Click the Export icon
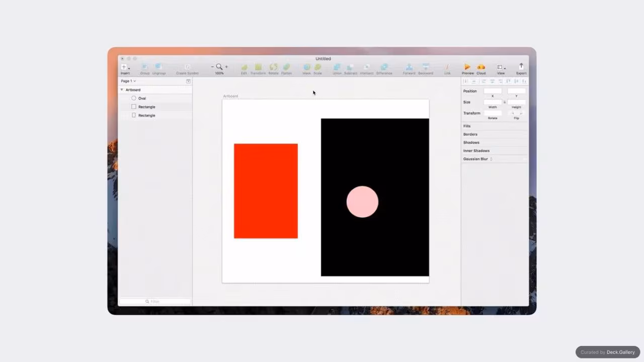The width and height of the screenshot is (644, 362). [521, 66]
